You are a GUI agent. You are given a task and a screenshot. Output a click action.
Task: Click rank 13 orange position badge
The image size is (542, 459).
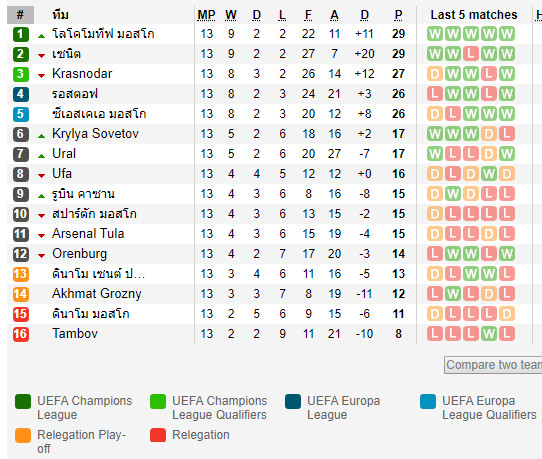click(x=20, y=274)
